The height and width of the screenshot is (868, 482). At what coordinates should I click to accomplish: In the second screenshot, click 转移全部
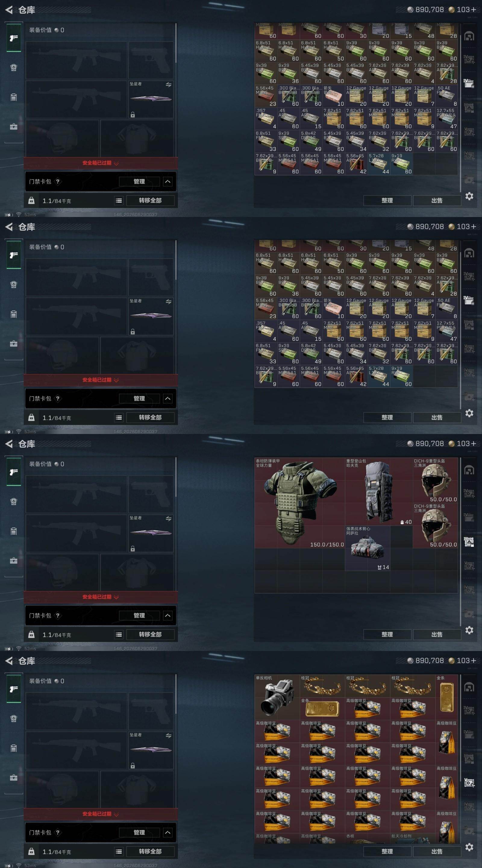150,417
